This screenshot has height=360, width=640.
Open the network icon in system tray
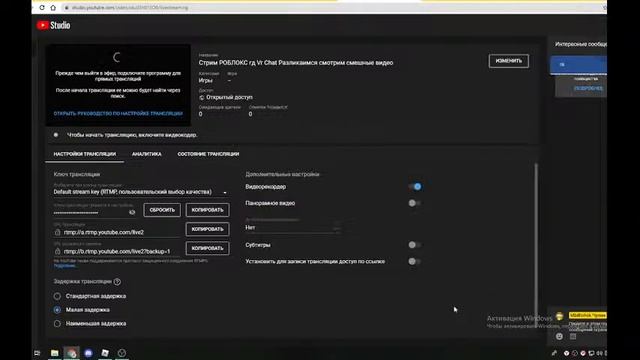[591, 353]
